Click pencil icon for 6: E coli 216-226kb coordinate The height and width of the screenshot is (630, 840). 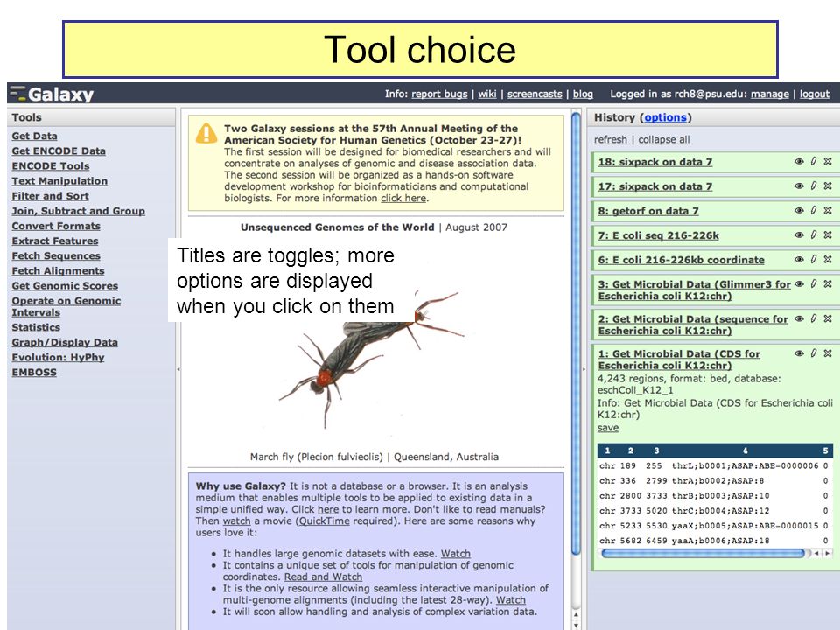(x=814, y=259)
